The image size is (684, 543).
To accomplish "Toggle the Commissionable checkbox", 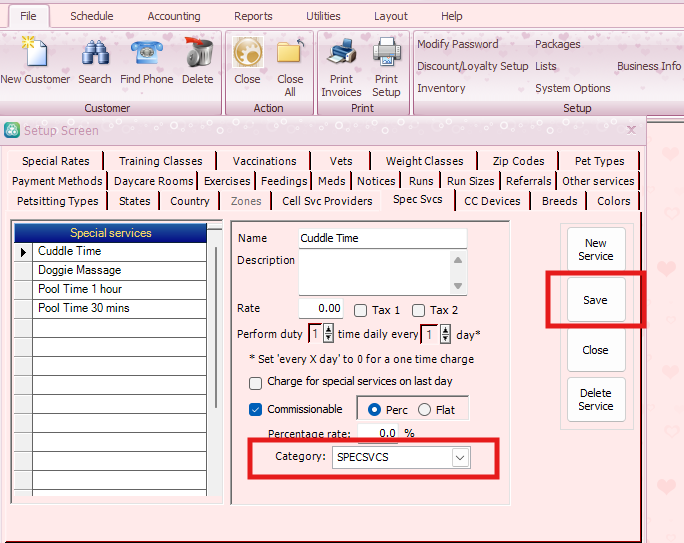I will (255, 409).
